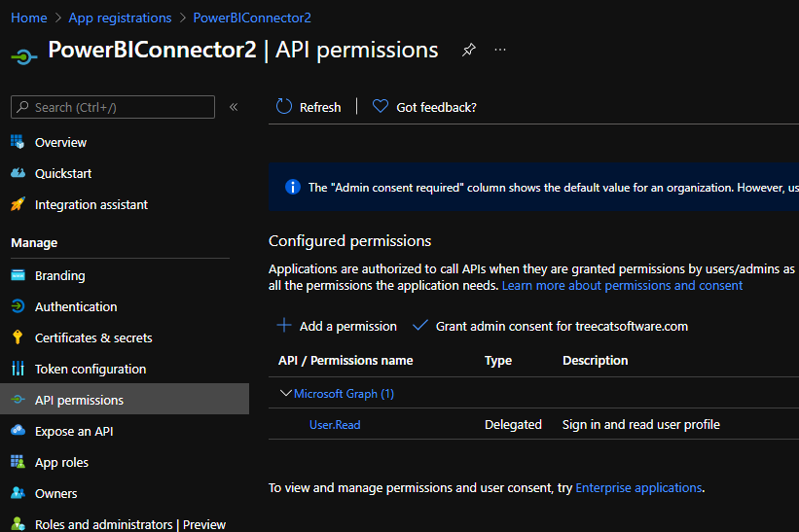This screenshot has height=532, width=799.
Task: Click the Delegated type cell
Action: tap(513, 425)
